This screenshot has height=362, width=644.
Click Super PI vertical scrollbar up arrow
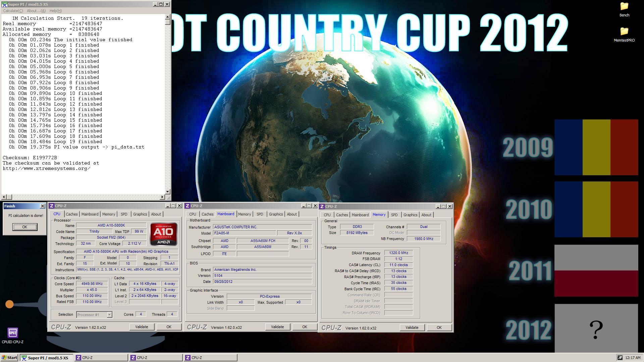pyautogui.click(x=168, y=17)
